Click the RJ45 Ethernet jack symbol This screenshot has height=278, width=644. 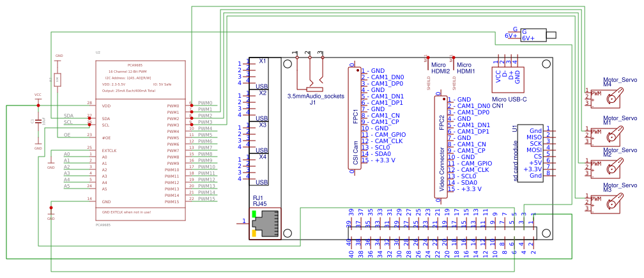(265, 224)
